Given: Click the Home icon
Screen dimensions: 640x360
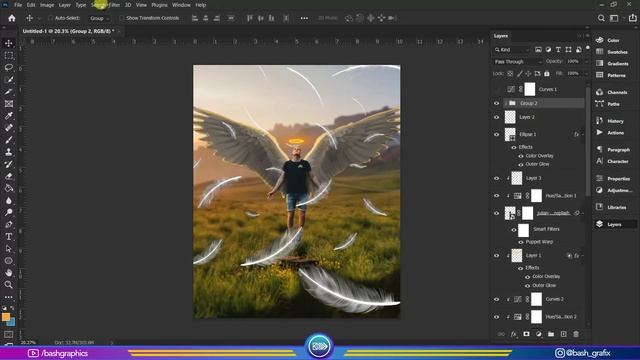Looking at the screenshot, I should 12,18.
